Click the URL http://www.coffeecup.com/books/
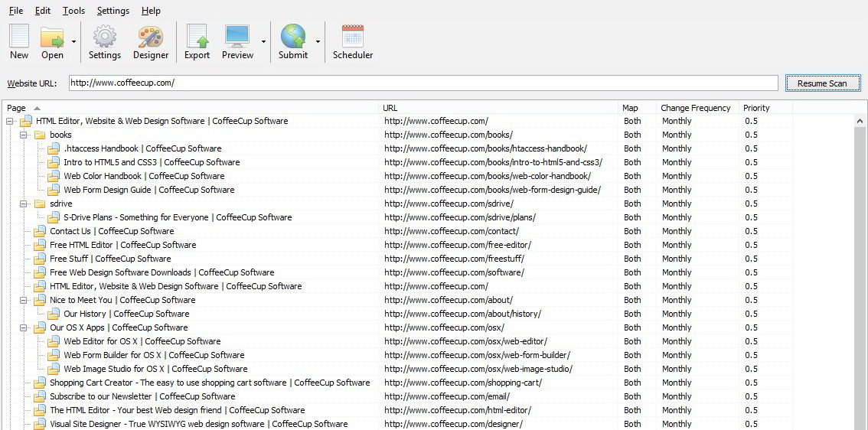This screenshot has height=430, width=868. point(449,135)
